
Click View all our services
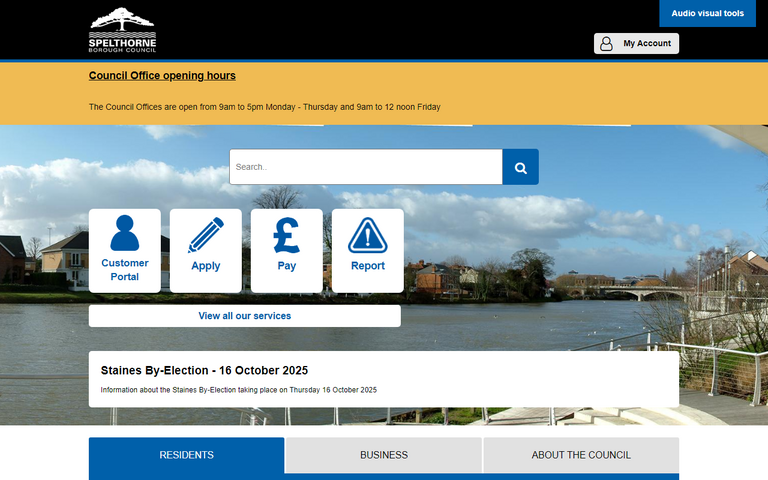(245, 316)
